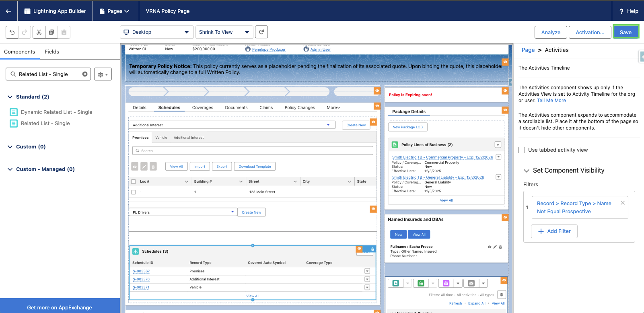Open the PL Drivers dropdown
The image size is (644, 313).
(x=183, y=212)
